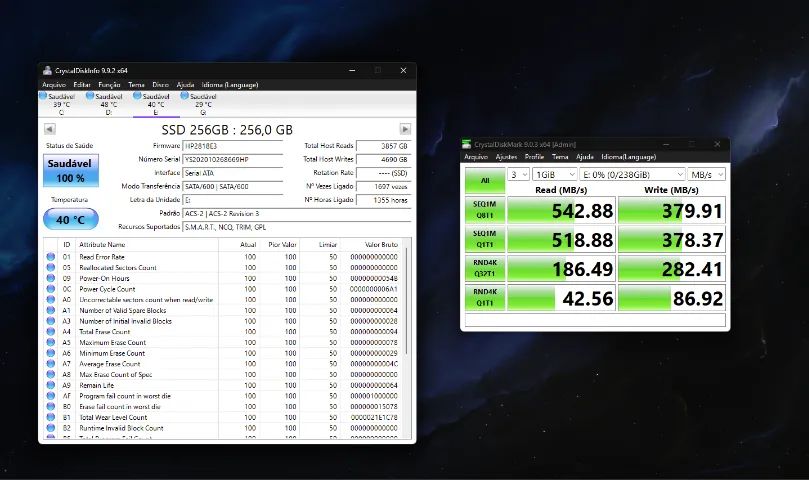Image resolution: width=809 pixels, height=480 pixels.
Task: Click status orb of Minimum Erase Count row
Action: point(51,353)
